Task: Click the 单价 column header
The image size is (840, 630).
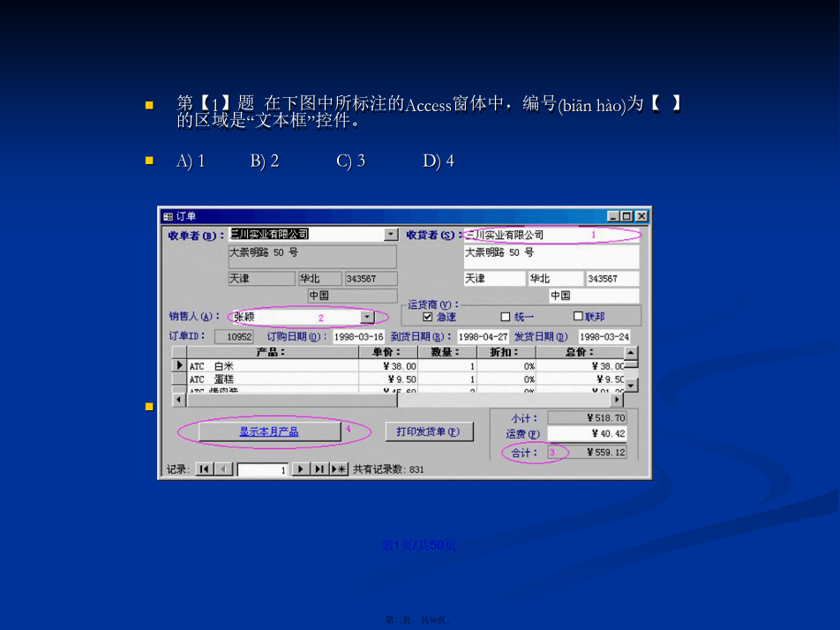Action: pos(388,352)
